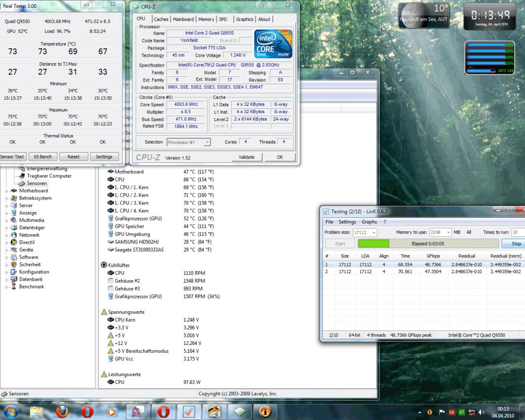Switch to the Mainboard tab in CPU-Z
Image resolution: width=525 pixels, height=420 pixels.
click(x=183, y=19)
